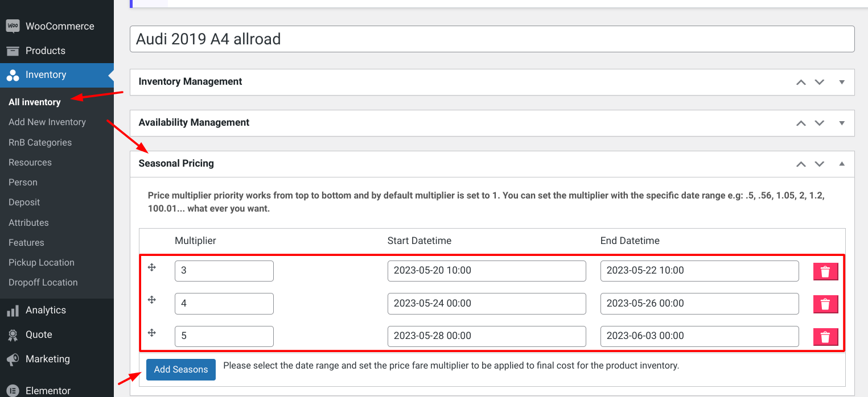Open Add New Inventory submenu item
Image resolution: width=868 pixels, height=397 pixels.
47,122
